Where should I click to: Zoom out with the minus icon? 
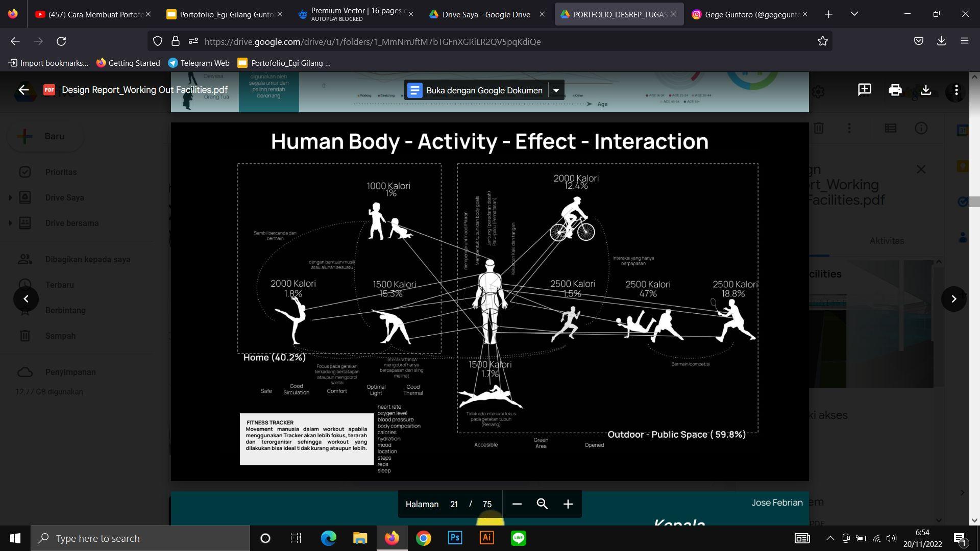pos(517,504)
